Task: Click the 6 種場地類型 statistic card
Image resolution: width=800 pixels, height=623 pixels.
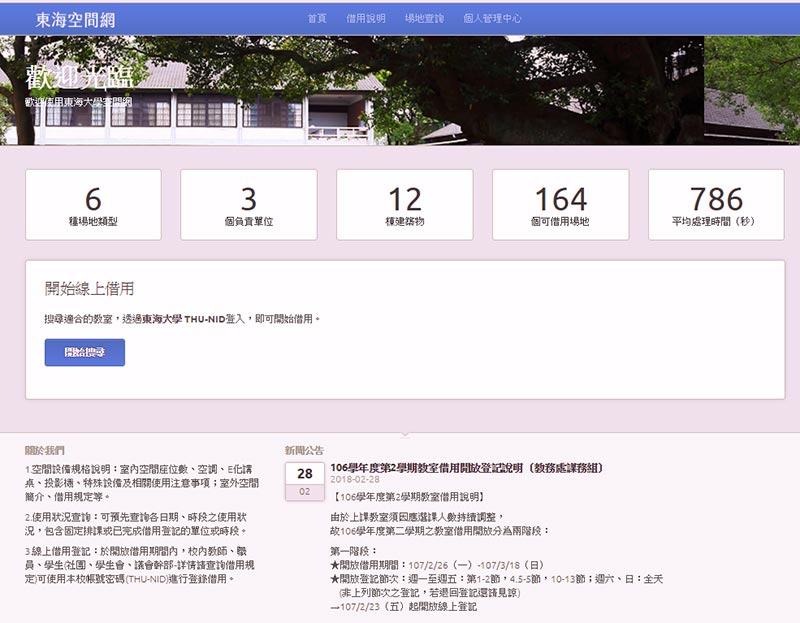Action: (93, 205)
